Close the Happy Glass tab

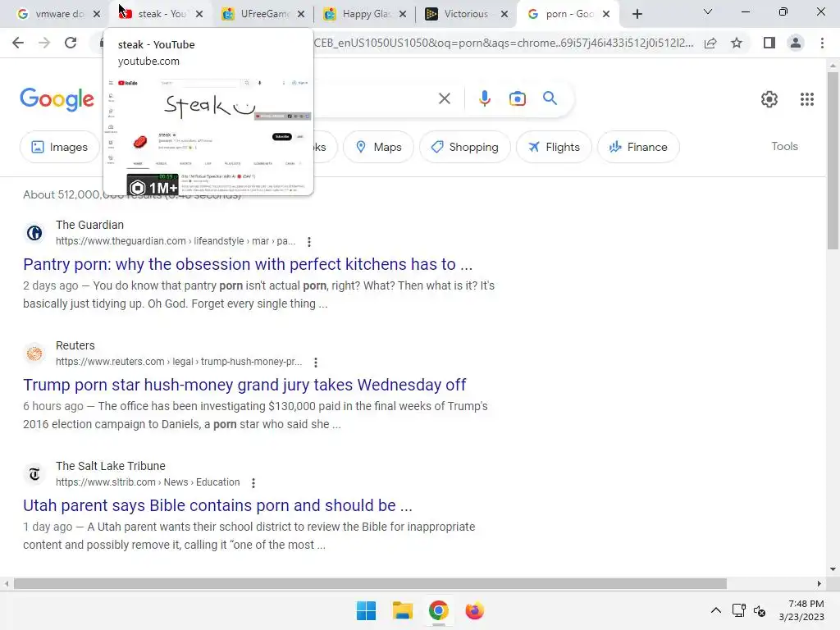403,14
